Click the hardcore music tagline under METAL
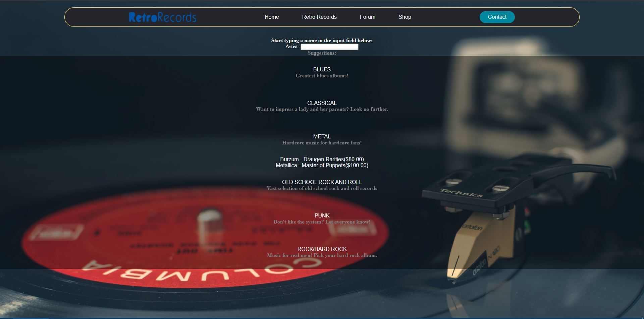The height and width of the screenshot is (319, 644). [322, 142]
